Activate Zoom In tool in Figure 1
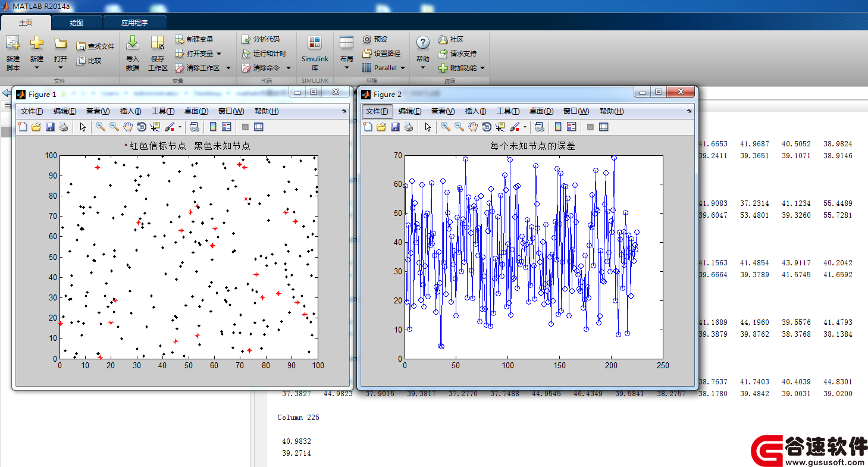This screenshot has height=467, width=868. 101,127
